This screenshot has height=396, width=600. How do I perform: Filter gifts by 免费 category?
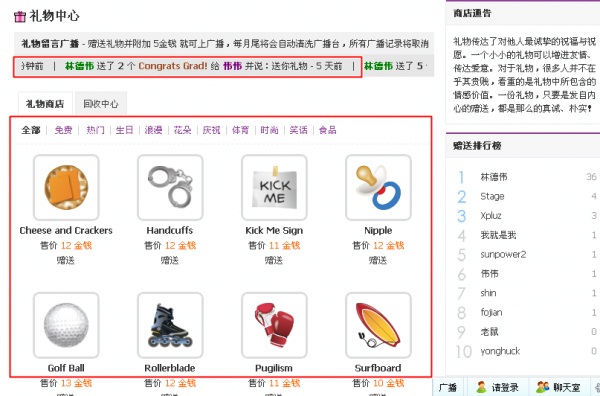tap(63, 130)
